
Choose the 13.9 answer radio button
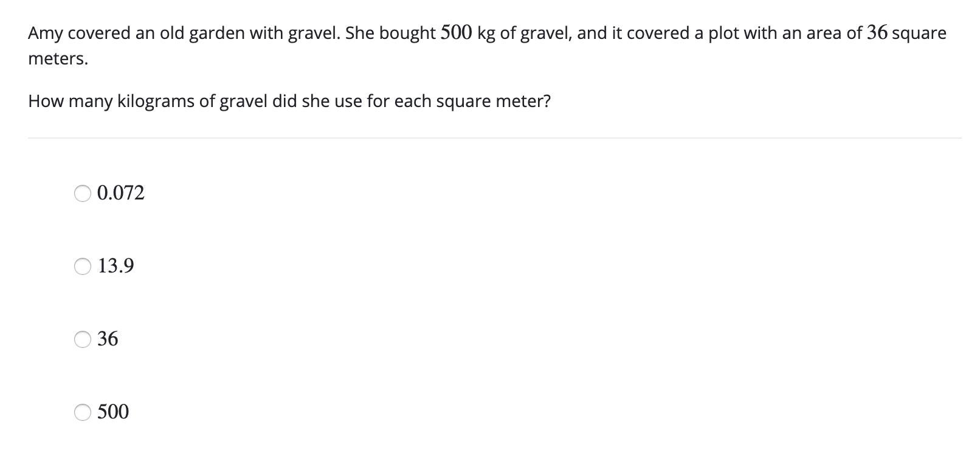coord(83,266)
